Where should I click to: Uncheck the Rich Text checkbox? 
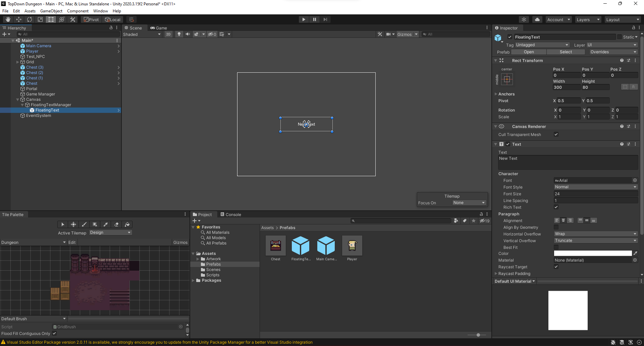pos(556,207)
